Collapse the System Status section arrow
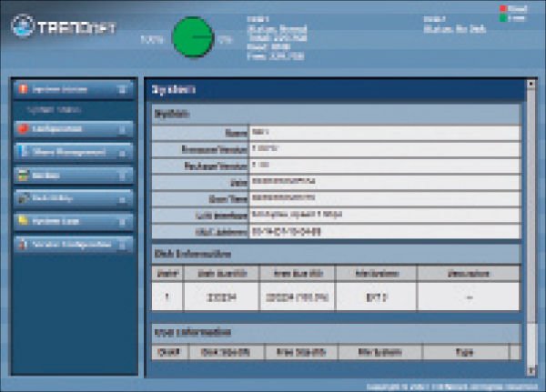 122,89
